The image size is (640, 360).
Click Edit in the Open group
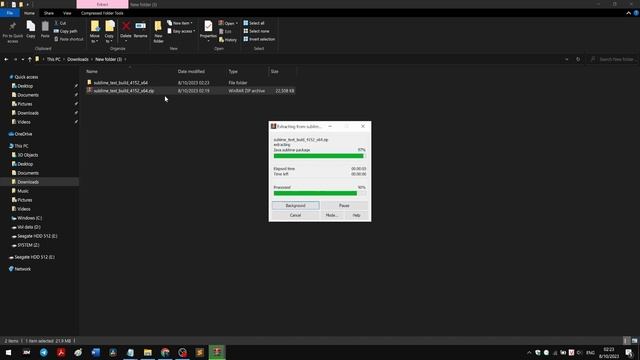[x=225, y=31]
